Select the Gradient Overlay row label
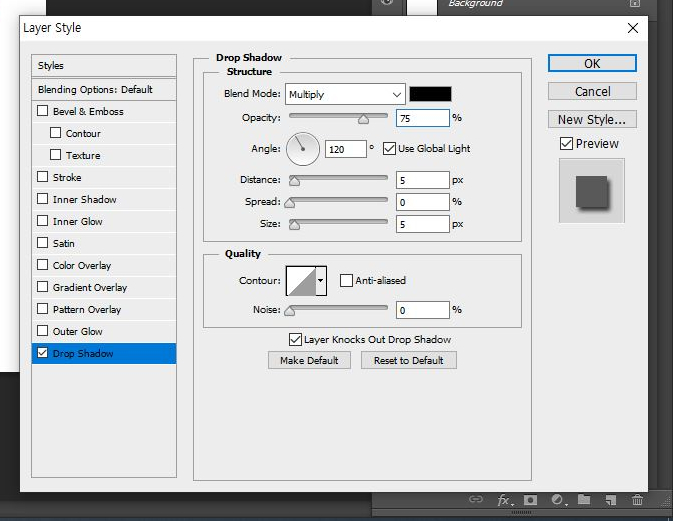Image resolution: width=673 pixels, height=521 pixels. [90, 288]
